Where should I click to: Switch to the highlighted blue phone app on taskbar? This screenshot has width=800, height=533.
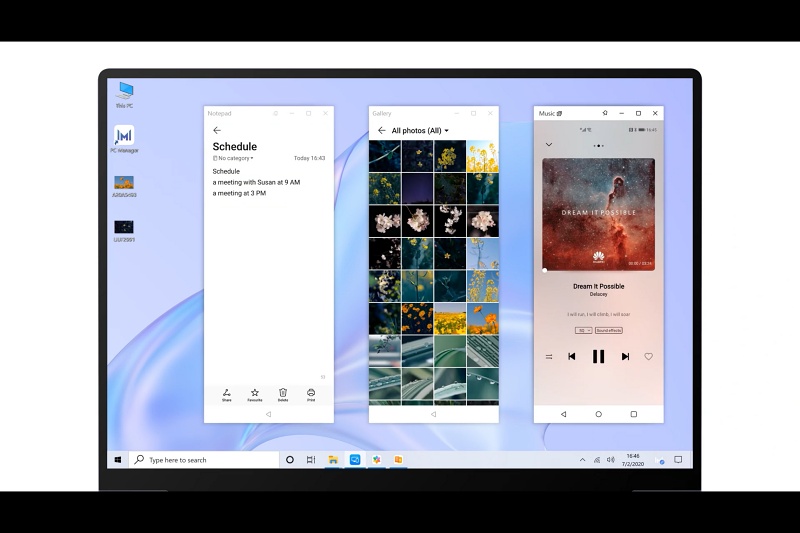coord(355,460)
